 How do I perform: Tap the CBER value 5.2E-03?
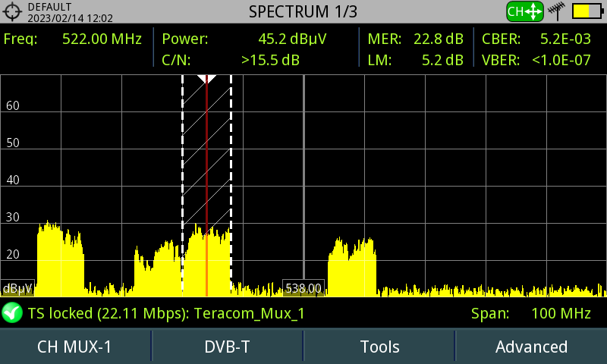pos(565,39)
